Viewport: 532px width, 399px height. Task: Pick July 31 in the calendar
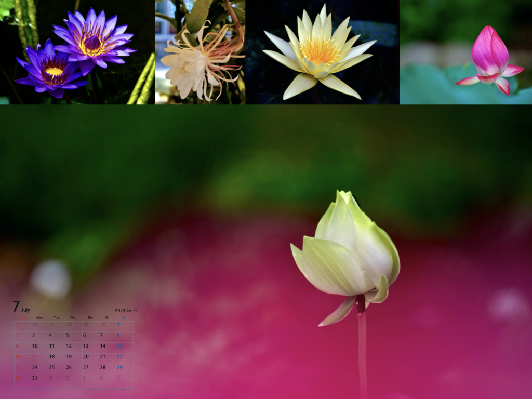click(35, 378)
